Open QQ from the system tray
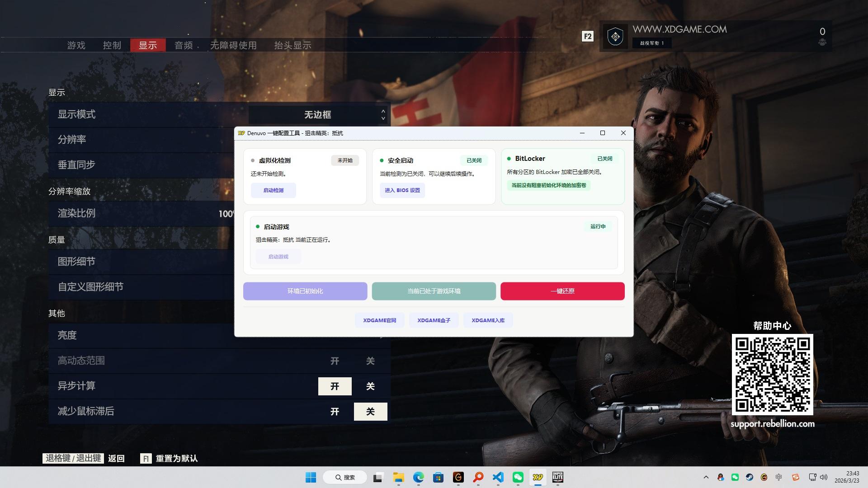Viewport: 868px width, 488px height. 720,477
